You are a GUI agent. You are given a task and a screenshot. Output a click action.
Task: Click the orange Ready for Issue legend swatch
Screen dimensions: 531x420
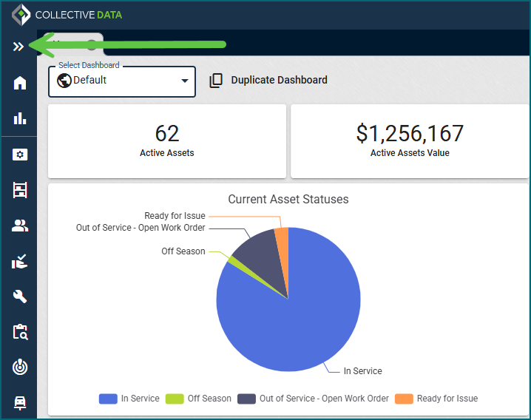[x=404, y=399]
